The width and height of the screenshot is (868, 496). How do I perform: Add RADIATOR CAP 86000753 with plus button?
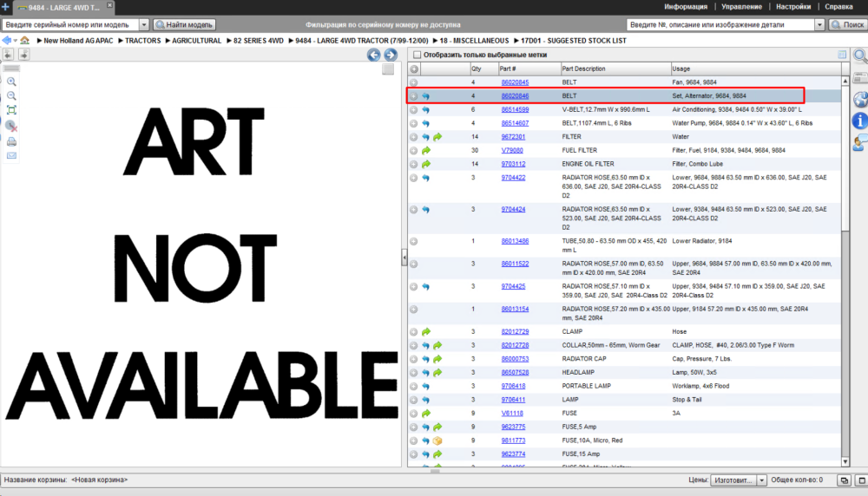coord(413,359)
